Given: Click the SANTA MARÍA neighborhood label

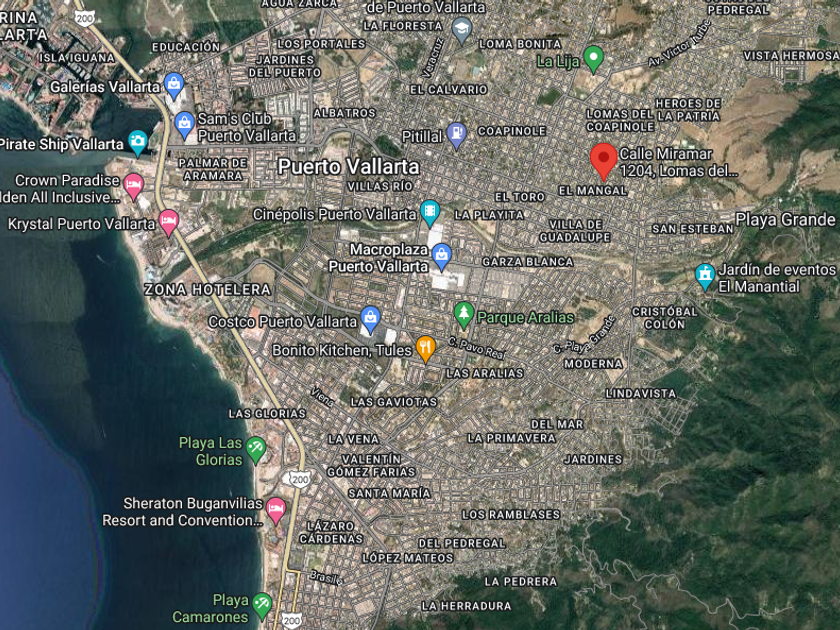Looking at the screenshot, I should pos(389,493).
